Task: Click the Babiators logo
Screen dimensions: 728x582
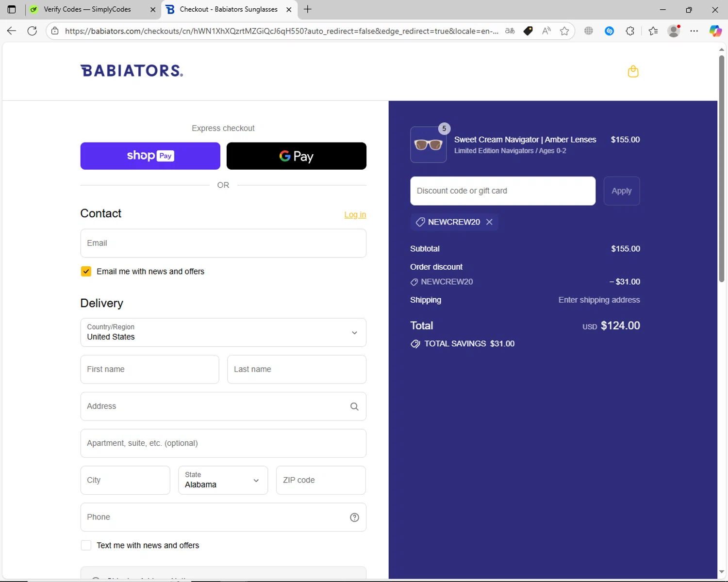Action: click(132, 71)
